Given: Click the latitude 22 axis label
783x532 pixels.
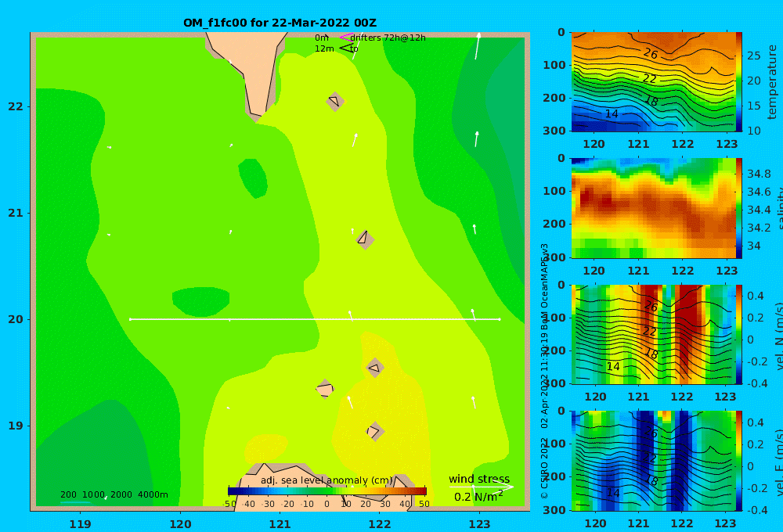Looking at the screenshot, I should (x=16, y=106).
